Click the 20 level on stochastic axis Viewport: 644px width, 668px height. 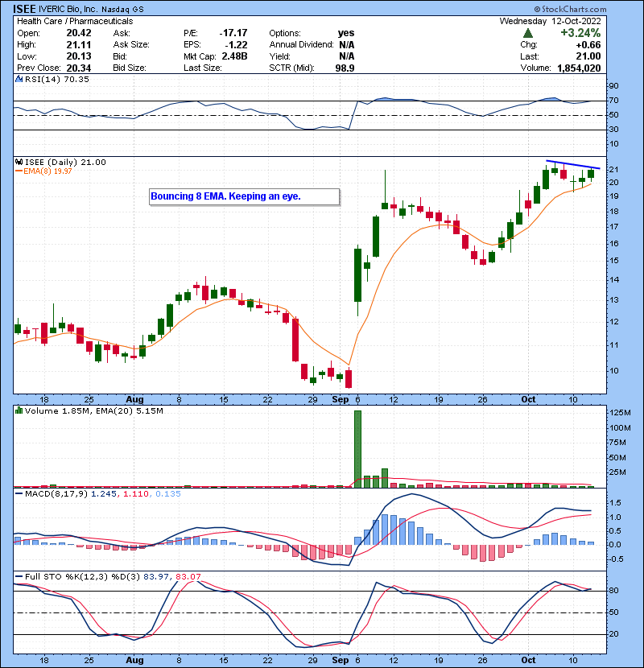click(613, 634)
